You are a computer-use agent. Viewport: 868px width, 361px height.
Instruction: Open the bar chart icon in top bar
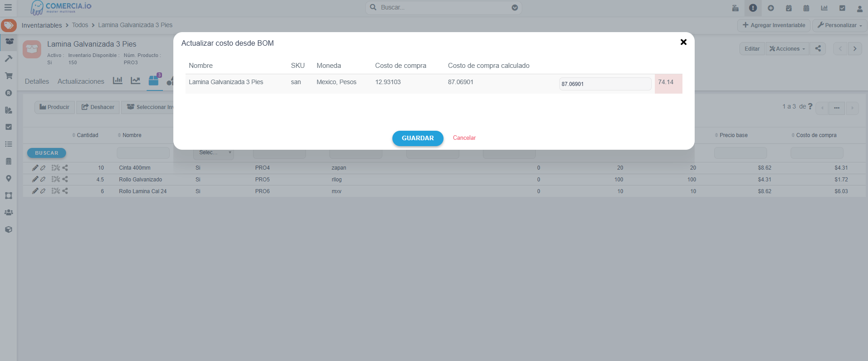pos(824,8)
